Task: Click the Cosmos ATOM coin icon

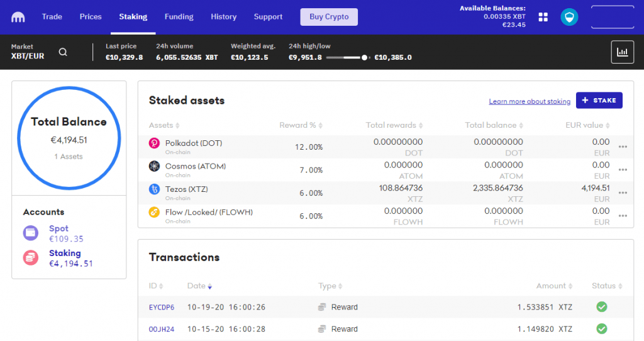Action: click(x=154, y=166)
